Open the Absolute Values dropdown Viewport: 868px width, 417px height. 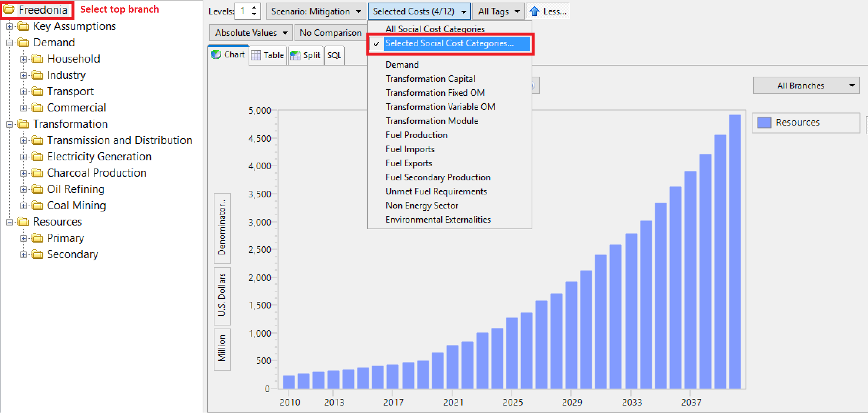click(x=251, y=33)
